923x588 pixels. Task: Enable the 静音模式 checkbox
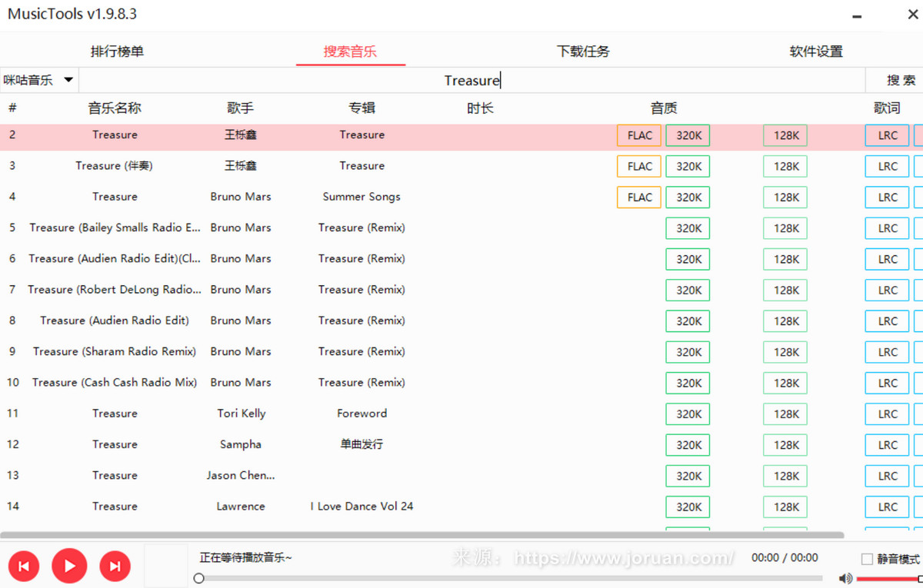pos(867,559)
